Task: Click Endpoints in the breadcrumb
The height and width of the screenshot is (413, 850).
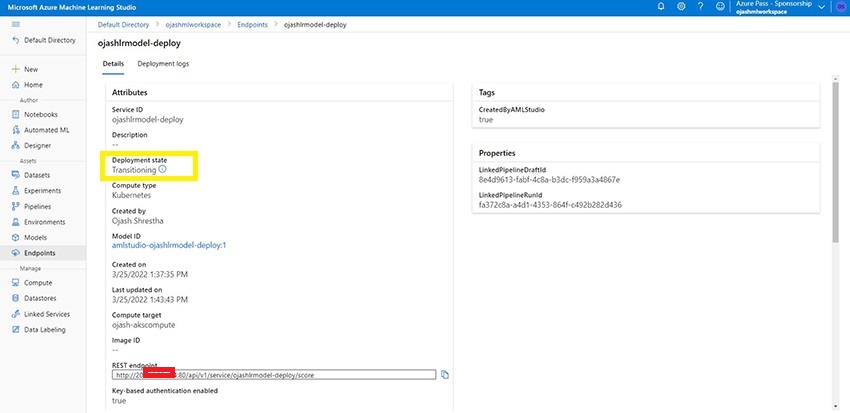Action: click(253, 25)
